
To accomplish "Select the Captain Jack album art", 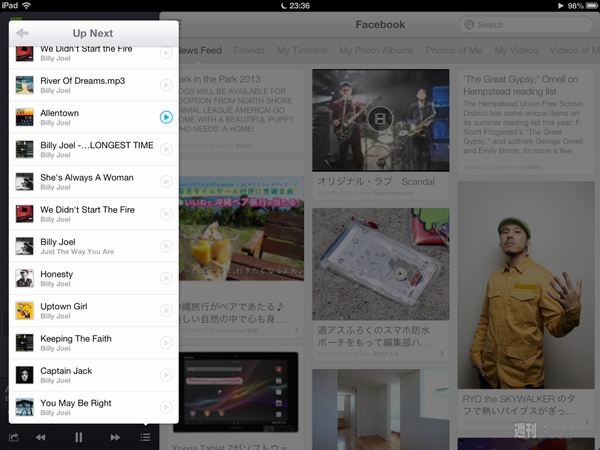I will click(x=24, y=375).
